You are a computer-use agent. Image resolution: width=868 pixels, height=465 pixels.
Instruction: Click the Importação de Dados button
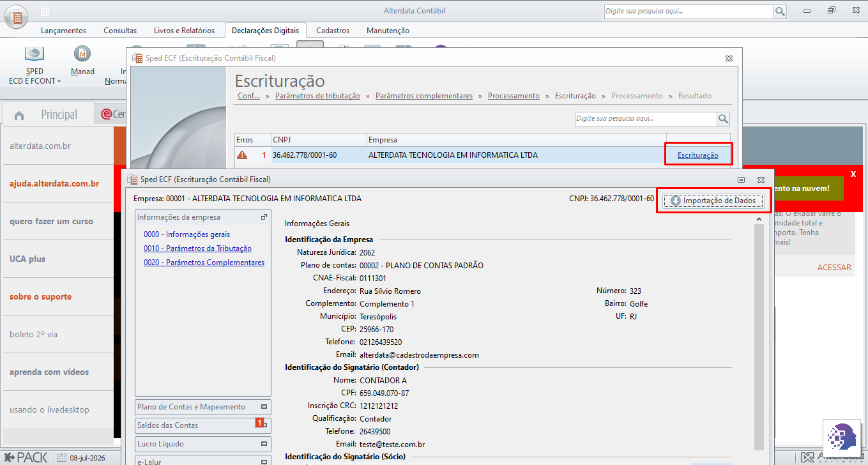point(713,201)
